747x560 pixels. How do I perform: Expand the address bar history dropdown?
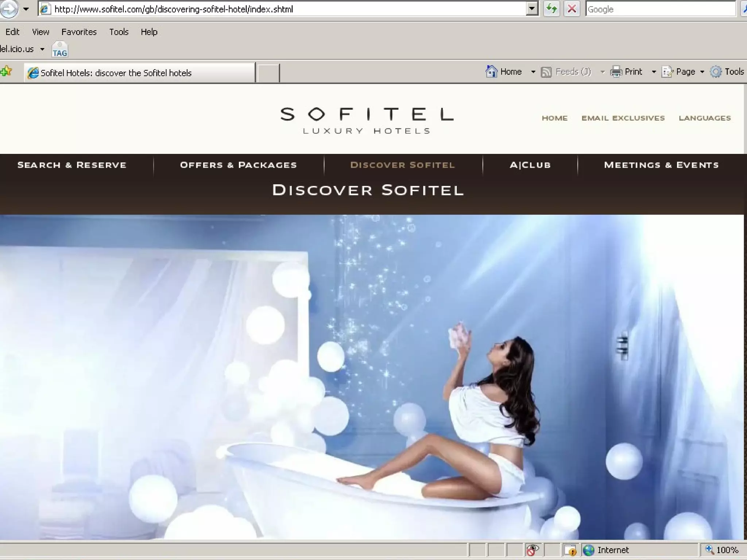tap(532, 9)
